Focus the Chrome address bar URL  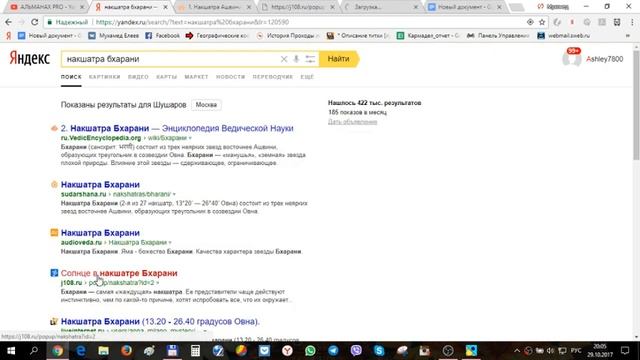coord(286,22)
